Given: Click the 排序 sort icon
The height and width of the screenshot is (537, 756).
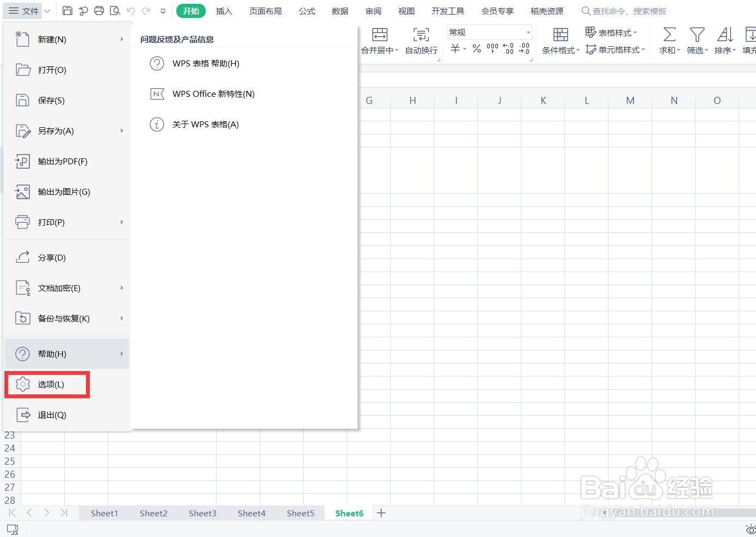Looking at the screenshot, I should (x=725, y=35).
